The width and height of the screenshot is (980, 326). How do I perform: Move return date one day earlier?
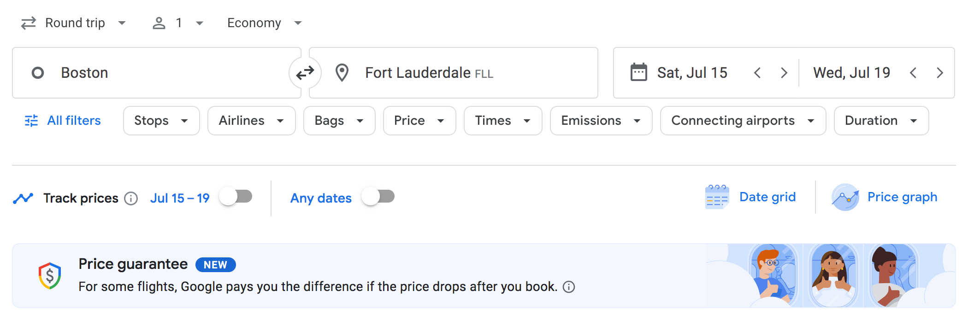[913, 73]
